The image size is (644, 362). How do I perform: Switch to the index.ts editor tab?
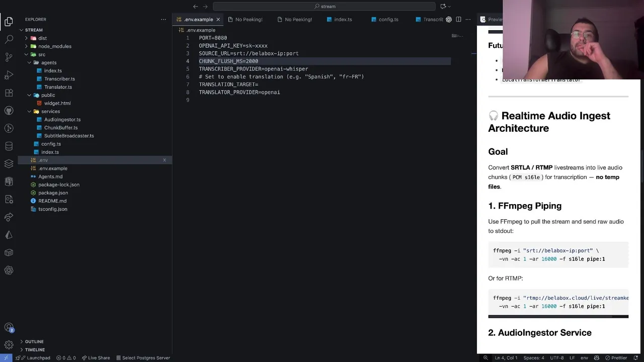[x=343, y=20]
